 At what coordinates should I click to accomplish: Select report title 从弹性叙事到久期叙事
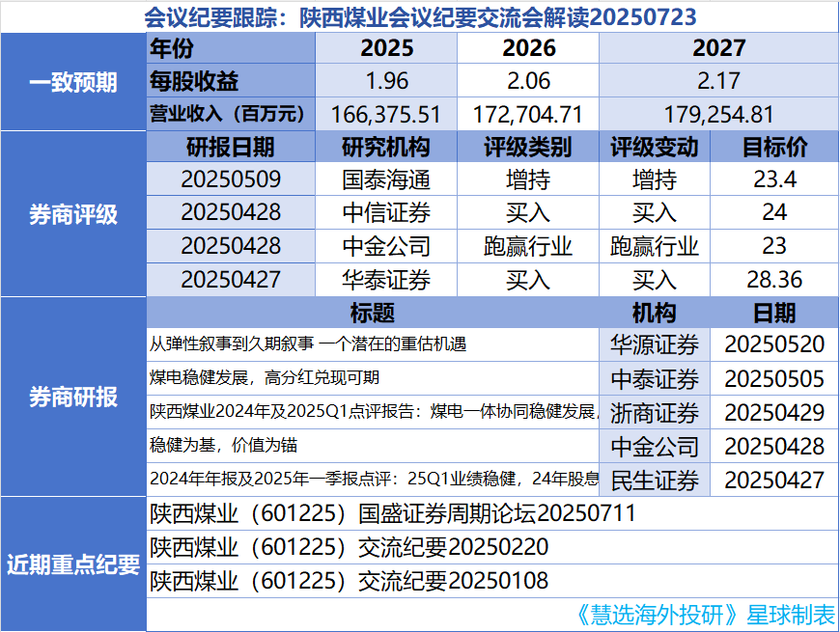373,344
